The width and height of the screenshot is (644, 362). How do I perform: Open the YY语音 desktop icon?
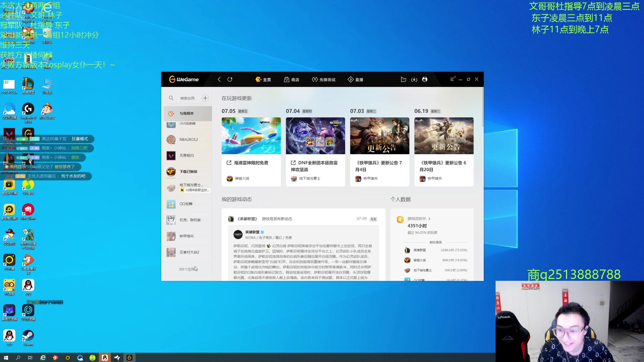9,287
